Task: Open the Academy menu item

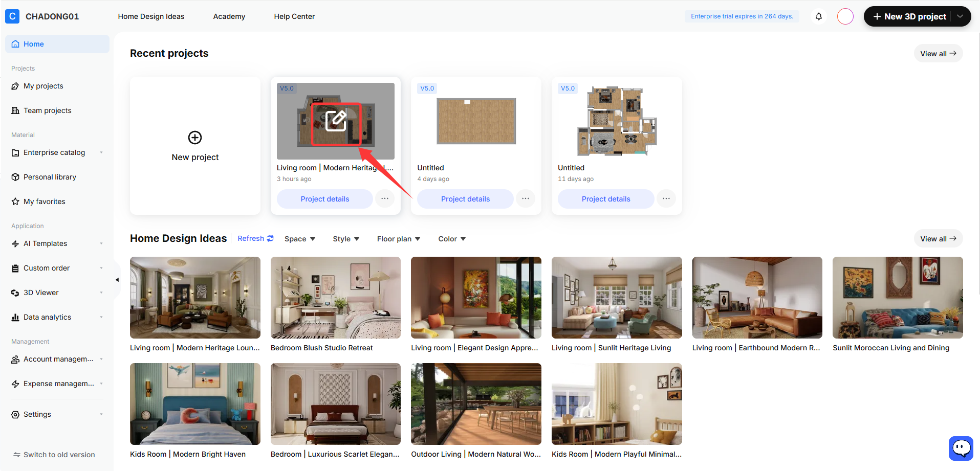Action: pyautogui.click(x=229, y=16)
